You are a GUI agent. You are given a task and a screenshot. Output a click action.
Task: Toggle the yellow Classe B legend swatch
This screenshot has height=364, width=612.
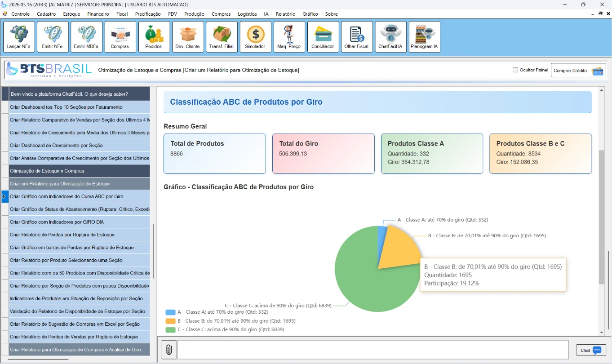[x=170, y=321]
